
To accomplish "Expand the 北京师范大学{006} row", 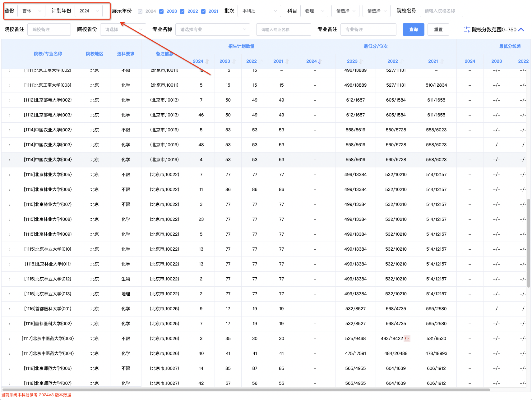I will click(10, 369).
